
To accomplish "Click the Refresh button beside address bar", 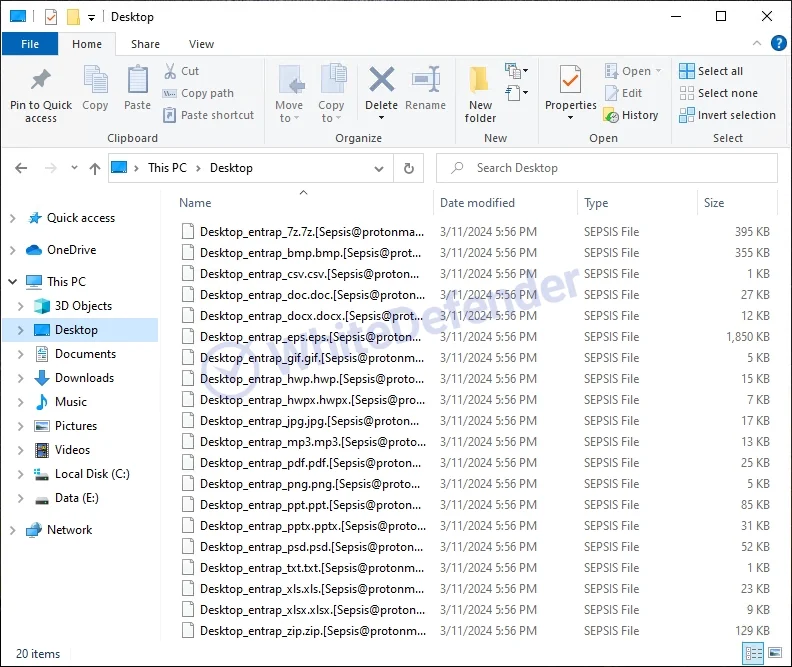I will [408, 168].
